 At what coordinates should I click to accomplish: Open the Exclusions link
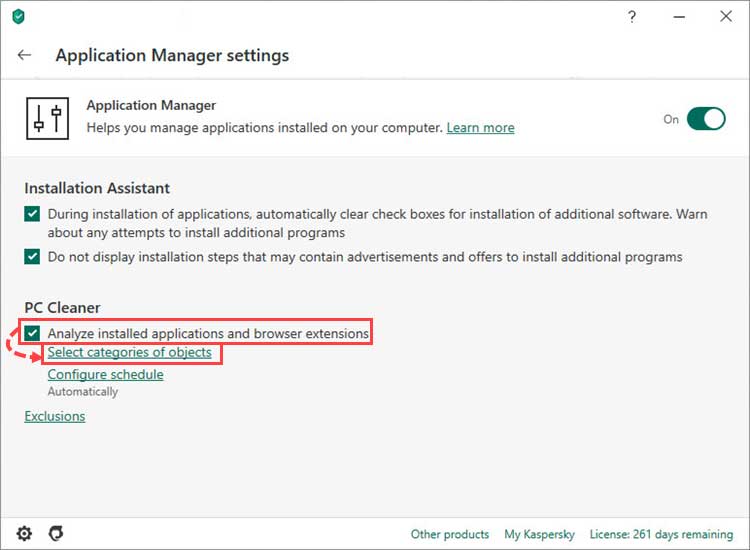tap(55, 416)
